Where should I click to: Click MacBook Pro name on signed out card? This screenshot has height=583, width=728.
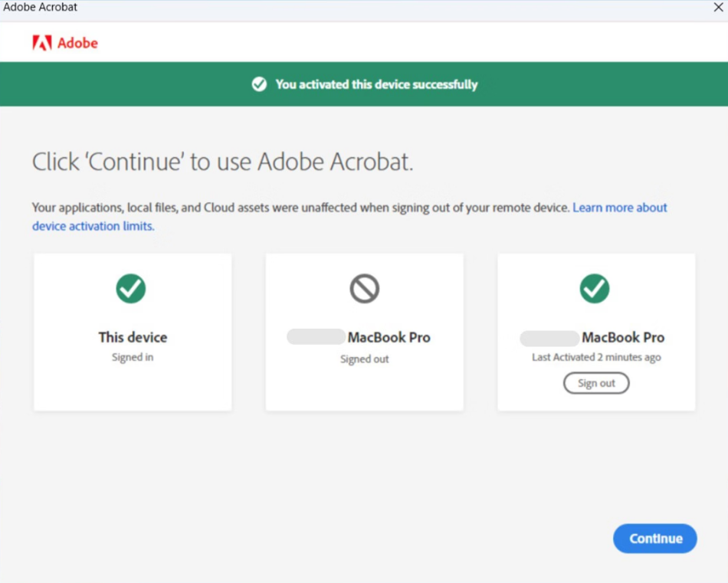389,337
